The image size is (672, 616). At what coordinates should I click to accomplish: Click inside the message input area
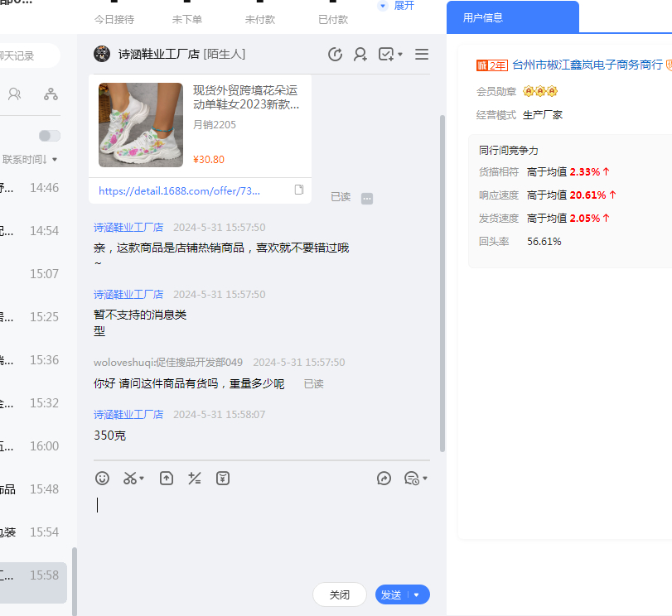[261, 530]
